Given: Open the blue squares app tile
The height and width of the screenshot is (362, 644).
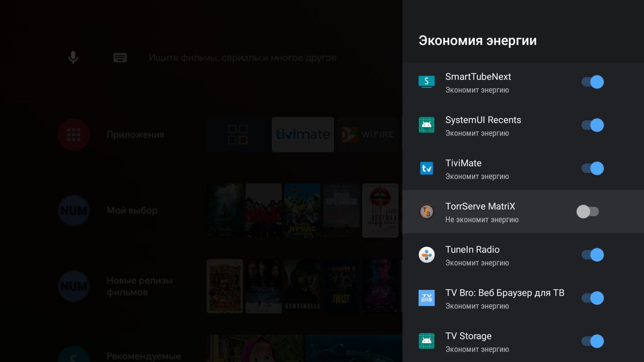Looking at the screenshot, I should click(x=237, y=135).
